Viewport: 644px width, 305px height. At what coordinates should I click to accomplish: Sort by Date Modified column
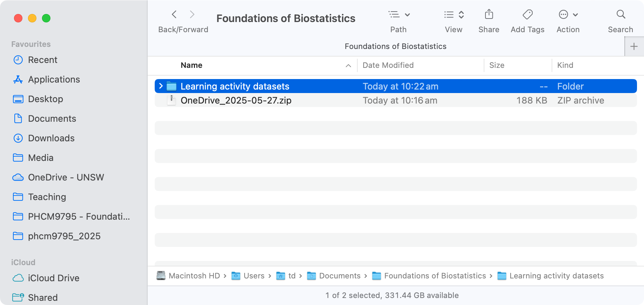point(388,65)
